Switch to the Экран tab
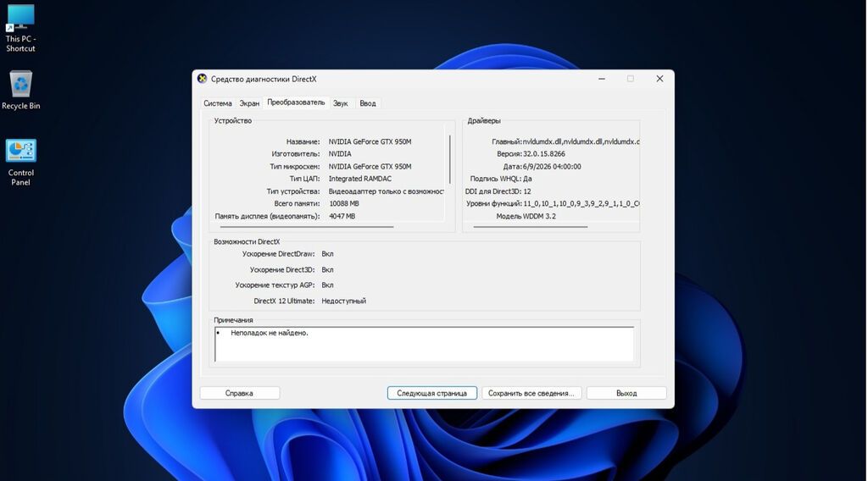Viewport: 868px width, 481px height. [x=249, y=103]
